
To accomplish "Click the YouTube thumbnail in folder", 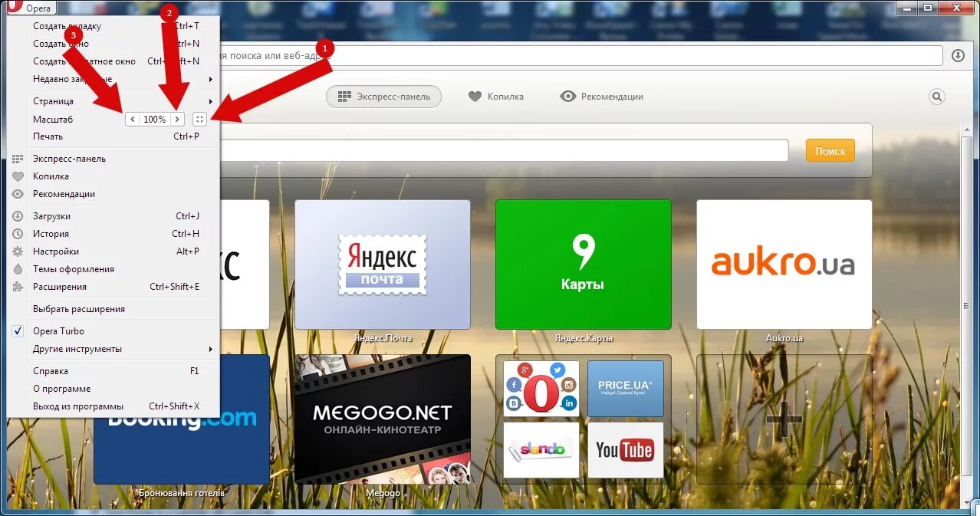I will pos(626,450).
